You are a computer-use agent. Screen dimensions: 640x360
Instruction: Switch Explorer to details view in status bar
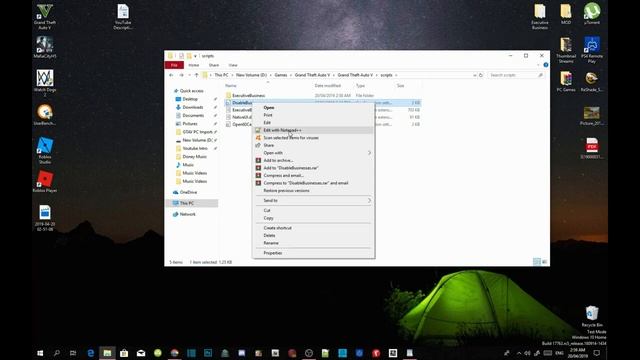click(x=537, y=262)
